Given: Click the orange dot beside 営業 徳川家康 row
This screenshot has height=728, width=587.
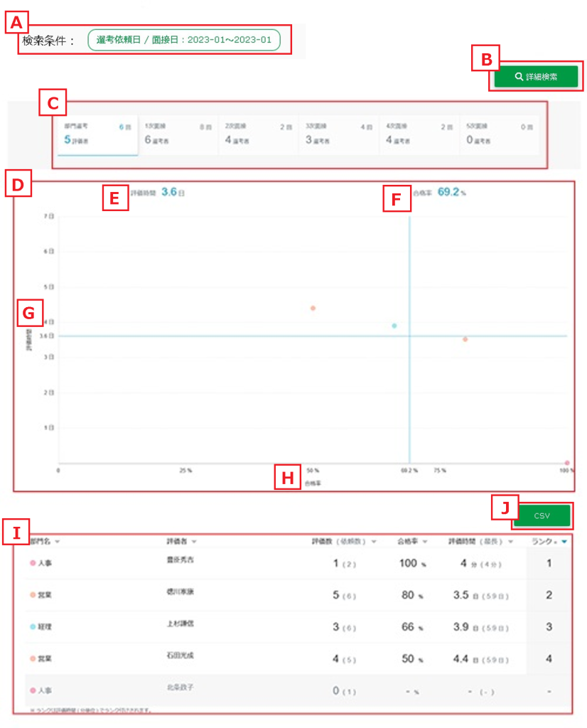Looking at the screenshot, I should pos(33,594).
